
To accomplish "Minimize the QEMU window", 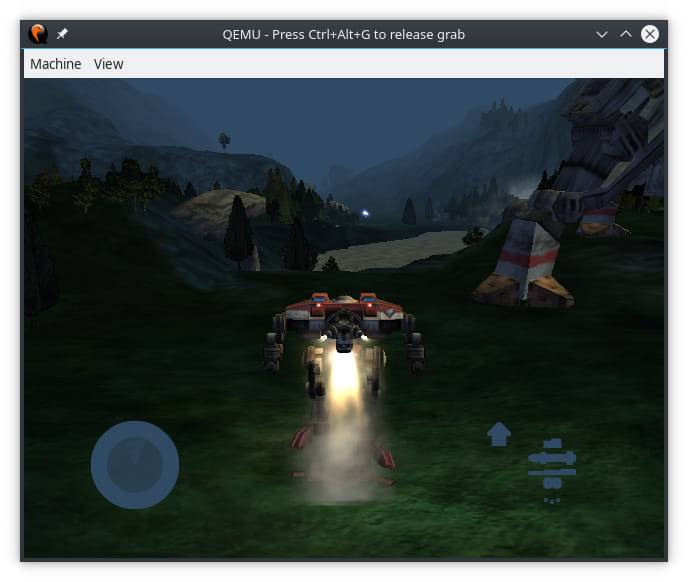I will click(x=602, y=34).
